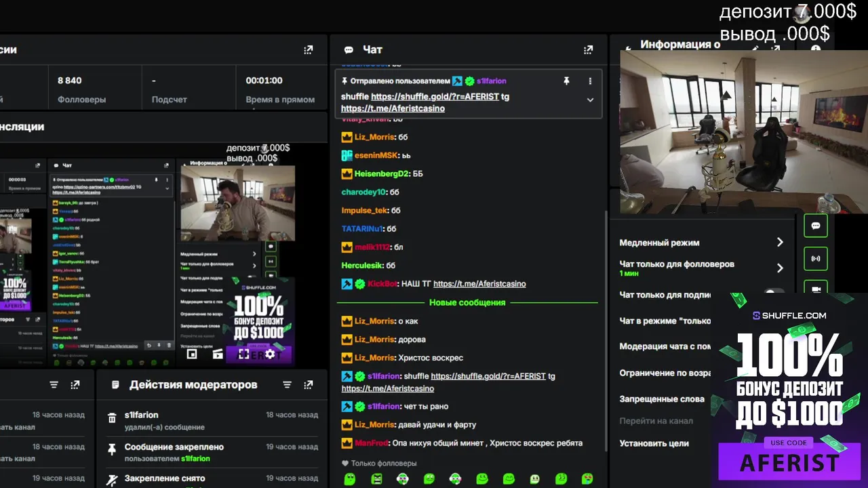Viewport: 868px width, 488px height.
Task: Pop out the session info panel
Action: pyautogui.click(x=309, y=49)
